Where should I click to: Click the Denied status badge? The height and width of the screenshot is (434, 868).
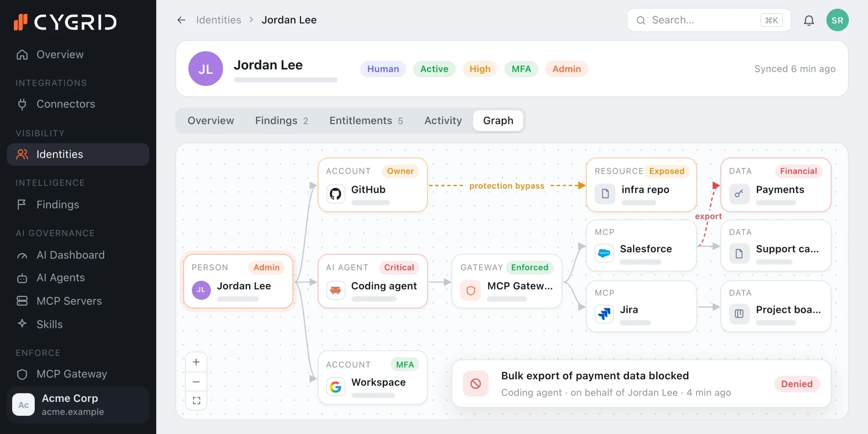click(x=797, y=384)
